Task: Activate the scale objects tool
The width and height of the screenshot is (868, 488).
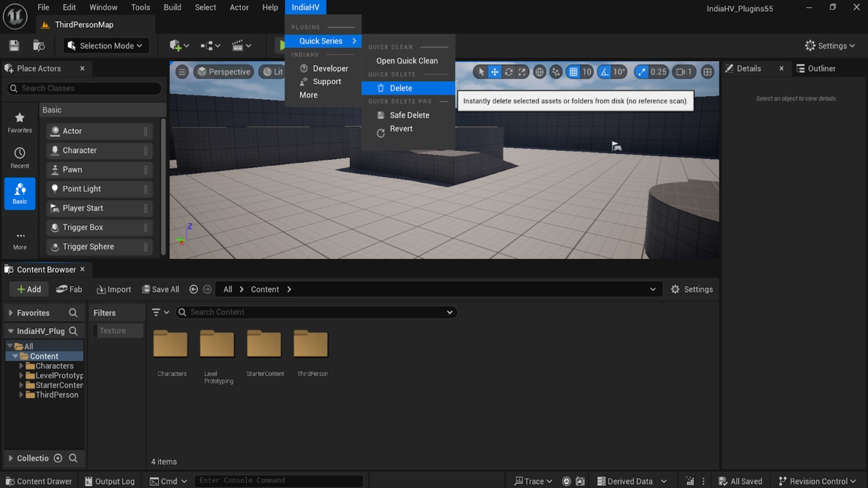Action: tap(521, 72)
